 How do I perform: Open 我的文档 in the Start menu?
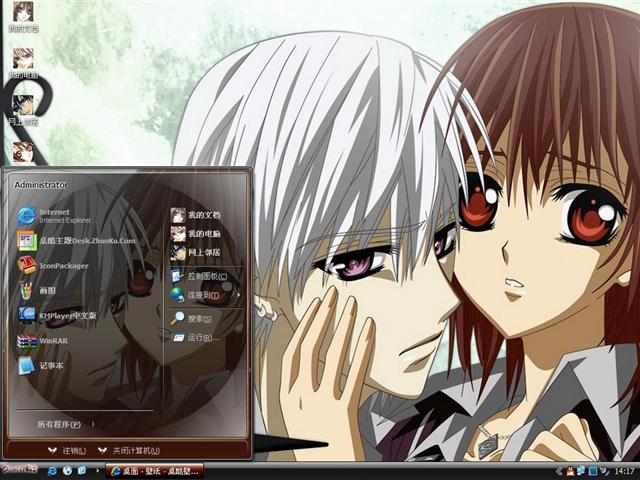tap(196, 215)
